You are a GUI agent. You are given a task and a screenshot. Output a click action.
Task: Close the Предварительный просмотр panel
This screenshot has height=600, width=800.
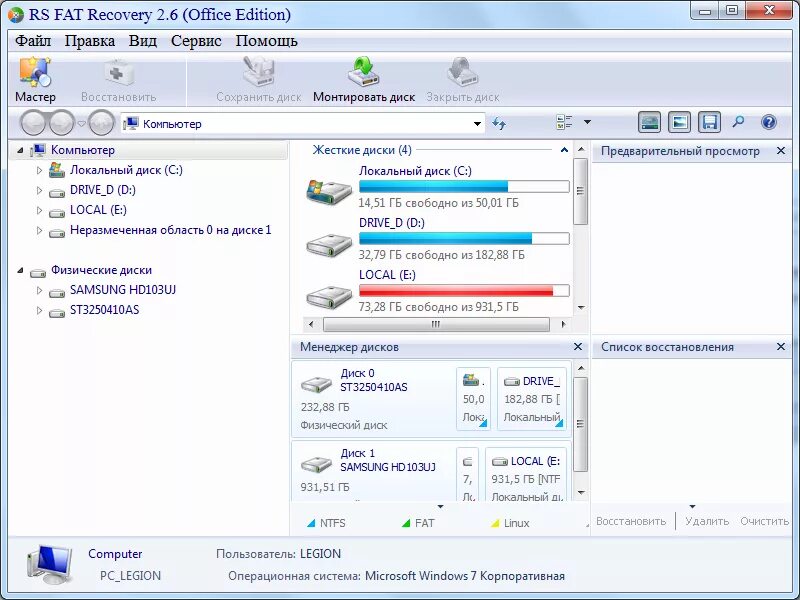click(x=781, y=151)
